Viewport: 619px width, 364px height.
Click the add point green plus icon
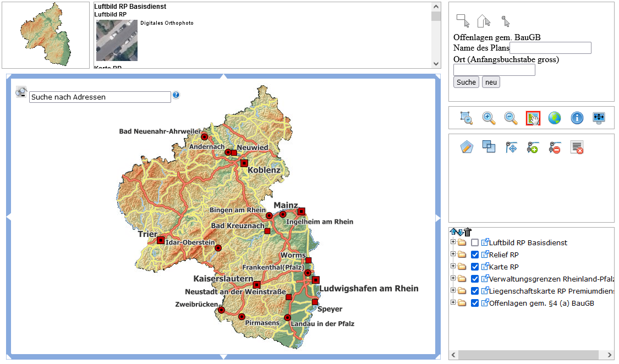point(533,147)
